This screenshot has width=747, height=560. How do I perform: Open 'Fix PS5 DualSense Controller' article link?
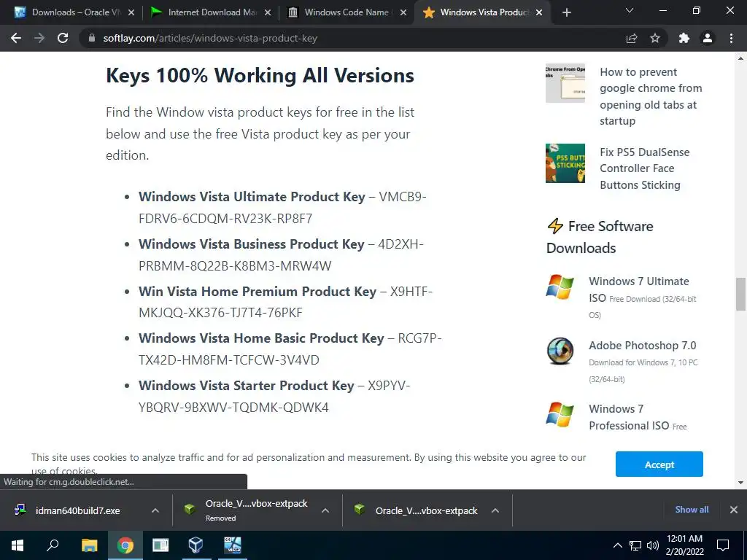644,168
